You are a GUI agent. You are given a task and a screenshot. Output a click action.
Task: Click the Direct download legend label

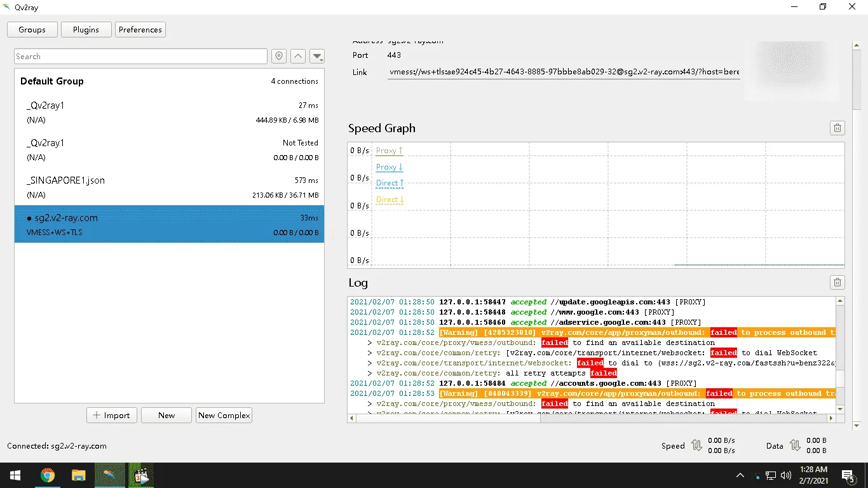point(390,200)
